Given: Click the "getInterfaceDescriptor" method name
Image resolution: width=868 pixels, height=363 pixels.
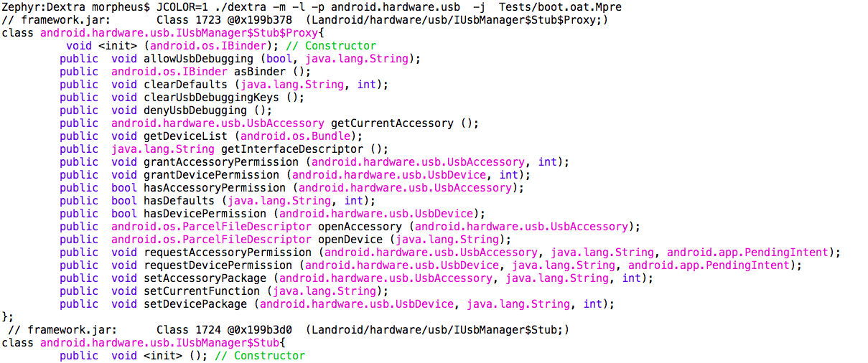Looking at the screenshot, I should point(292,149).
